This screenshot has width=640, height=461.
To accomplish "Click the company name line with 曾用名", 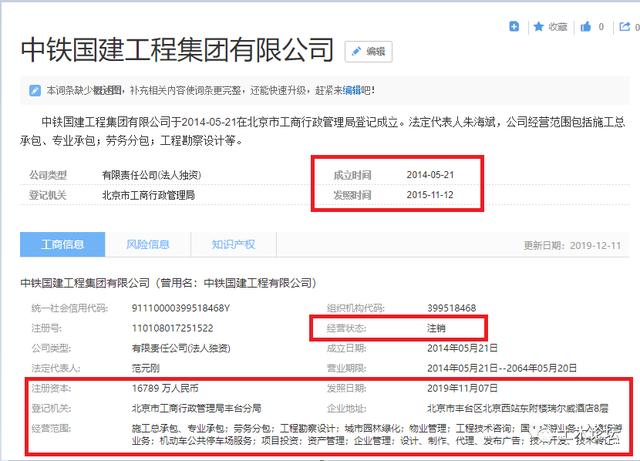I will pyautogui.click(x=168, y=283).
